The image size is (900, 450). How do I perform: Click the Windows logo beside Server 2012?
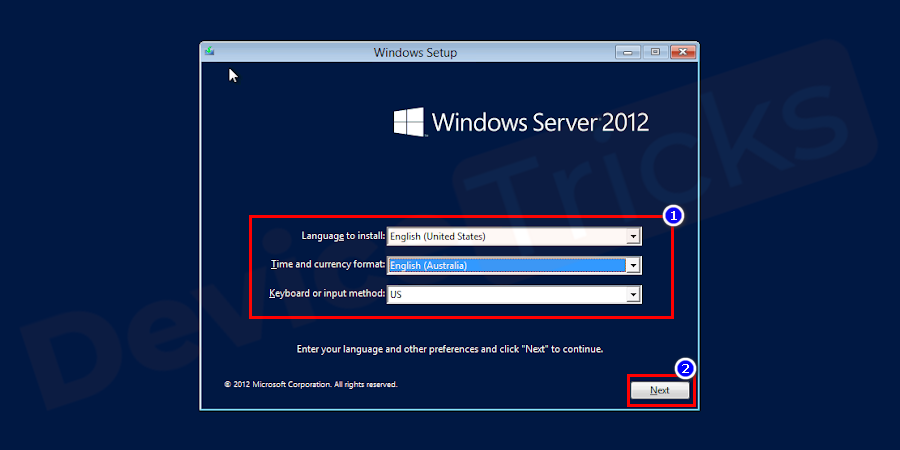pyautogui.click(x=409, y=121)
